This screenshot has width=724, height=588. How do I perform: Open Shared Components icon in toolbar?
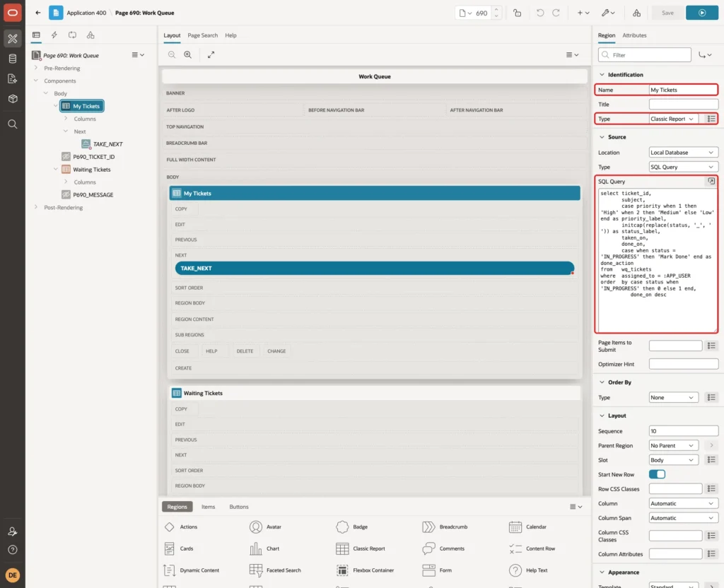637,13
